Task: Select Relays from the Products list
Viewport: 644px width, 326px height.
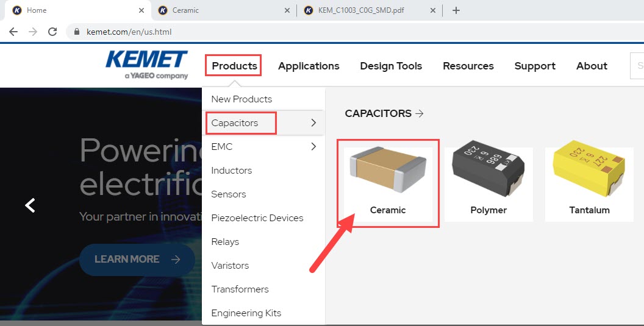Action: pos(263,242)
